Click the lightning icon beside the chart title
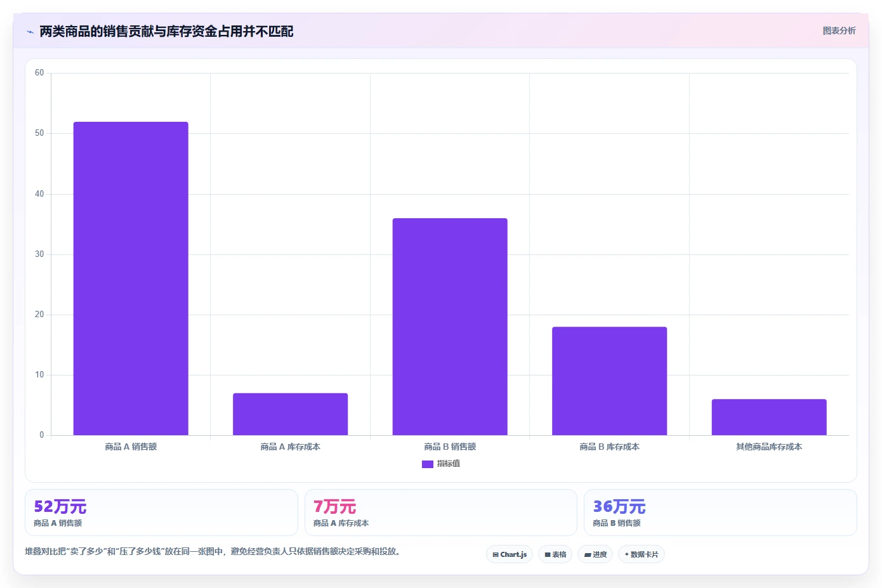882x588 pixels. point(30,32)
